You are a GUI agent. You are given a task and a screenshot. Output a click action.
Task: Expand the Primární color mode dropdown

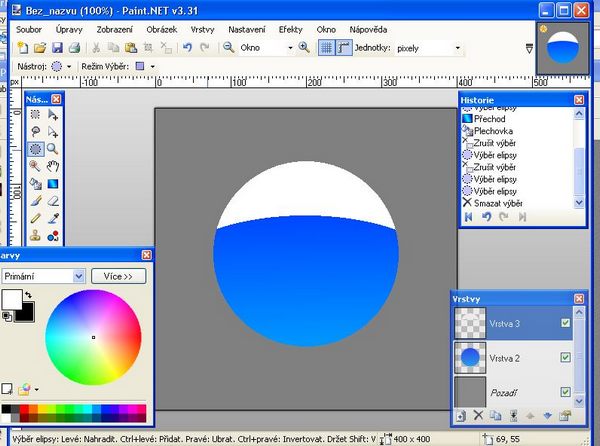[79, 276]
